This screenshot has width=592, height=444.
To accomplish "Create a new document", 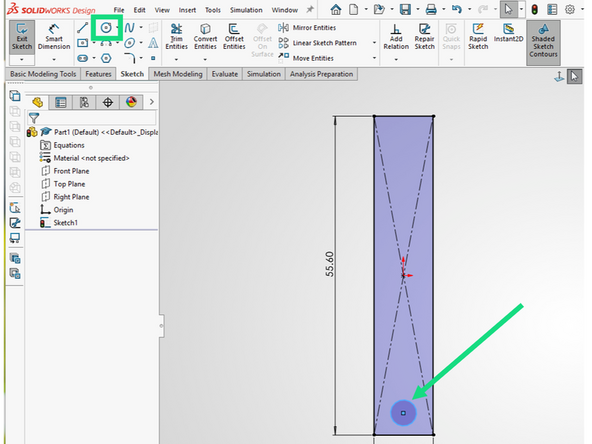I will click(x=353, y=9).
